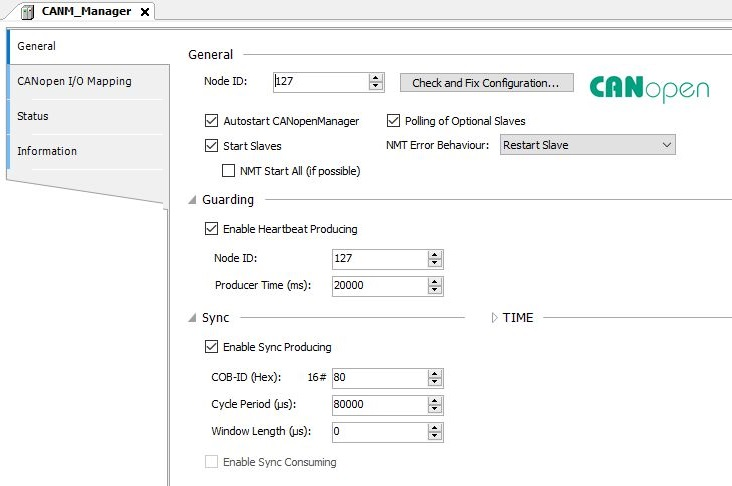Decrease Producer Time with down arrow

coord(435,290)
